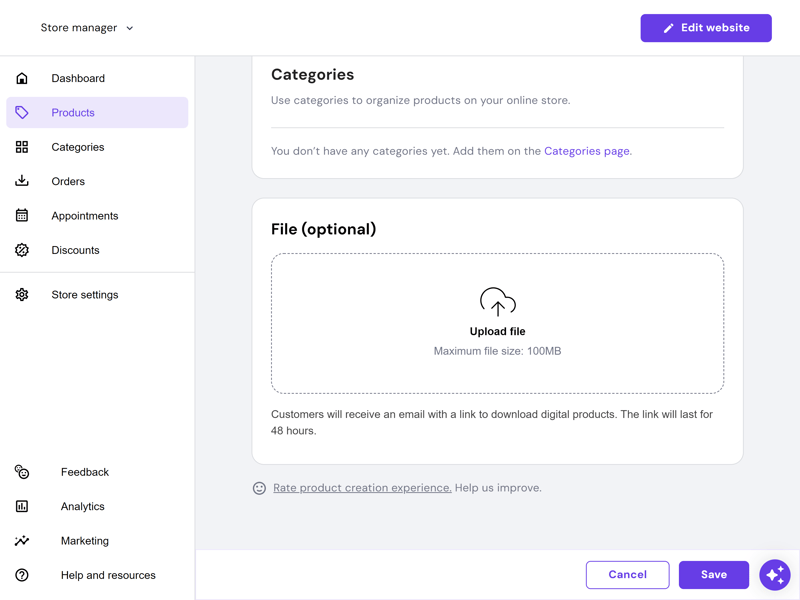
Task: Open the AI assistant sparkle button
Action: coord(774,575)
